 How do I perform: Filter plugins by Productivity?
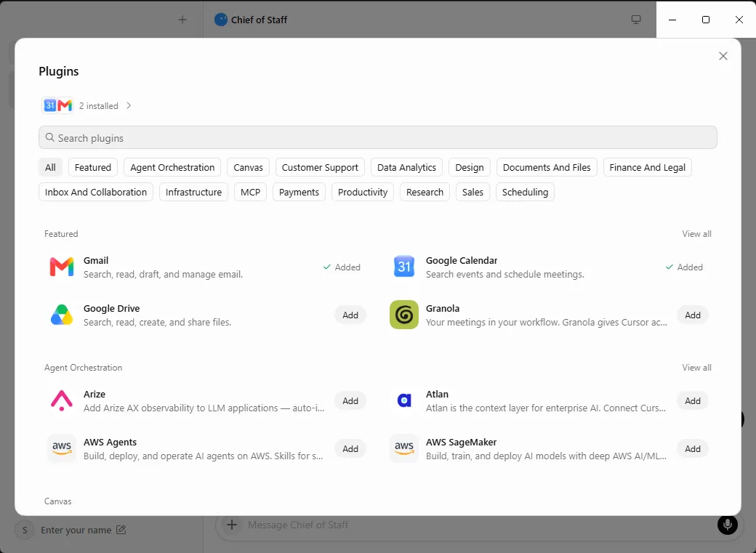363,192
